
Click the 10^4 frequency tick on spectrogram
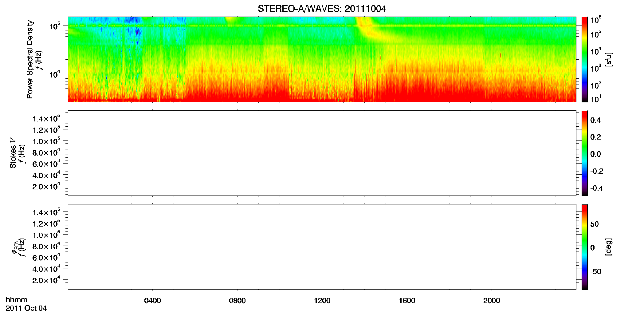[x=55, y=74]
